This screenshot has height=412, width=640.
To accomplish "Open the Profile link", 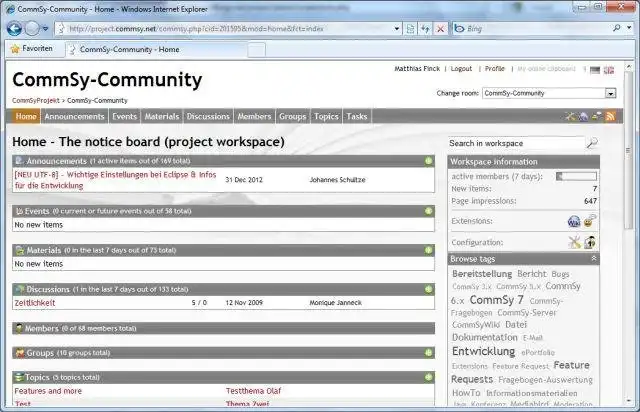I will coord(495,69).
